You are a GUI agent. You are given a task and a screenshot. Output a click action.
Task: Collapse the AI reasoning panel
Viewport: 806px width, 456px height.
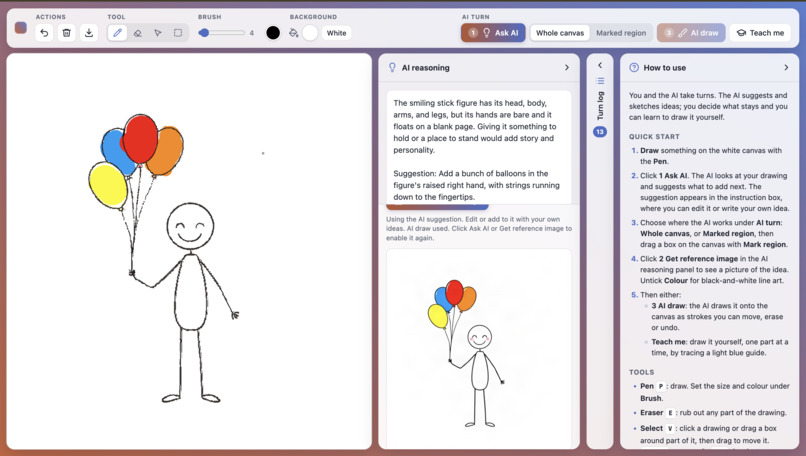point(567,67)
